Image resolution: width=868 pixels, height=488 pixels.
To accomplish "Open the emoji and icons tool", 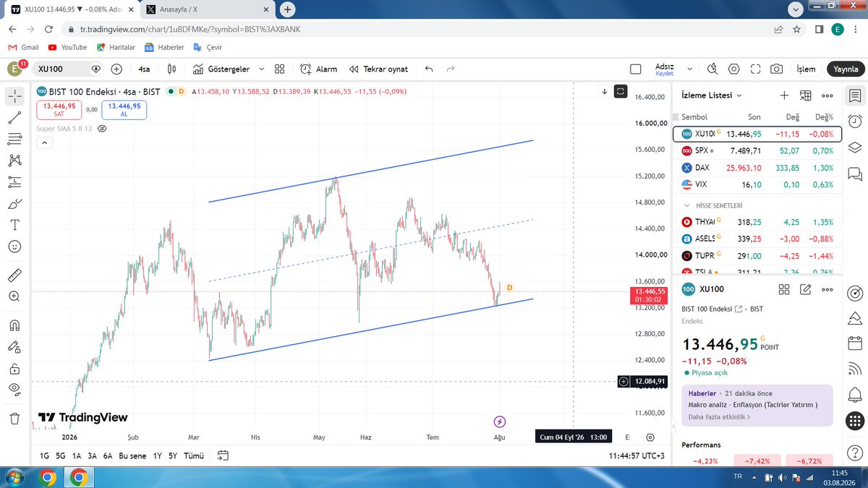I will click(14, 247).
